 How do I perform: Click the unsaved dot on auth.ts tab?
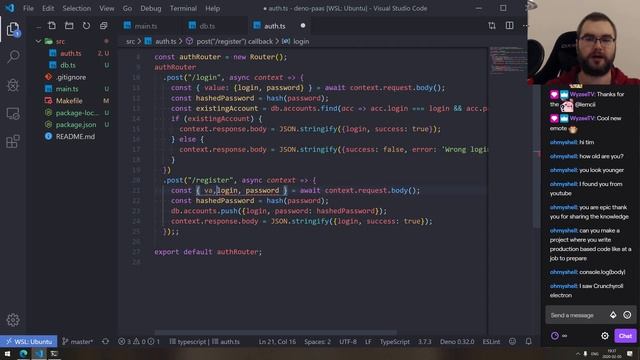[303, 26]
